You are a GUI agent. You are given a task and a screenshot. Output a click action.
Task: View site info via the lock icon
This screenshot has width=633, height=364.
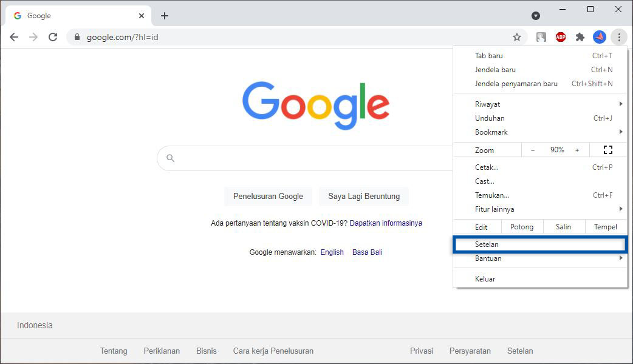point(77,37)
